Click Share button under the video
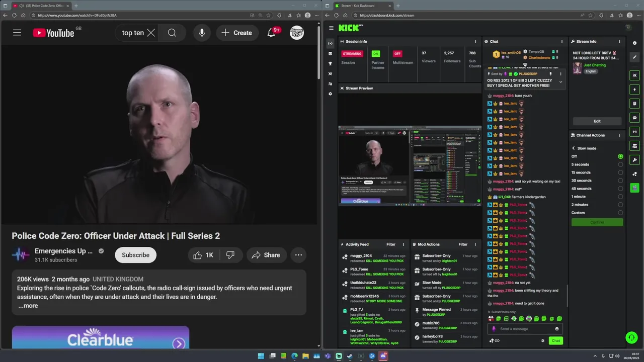644x362 pixels. coord(266,255)
